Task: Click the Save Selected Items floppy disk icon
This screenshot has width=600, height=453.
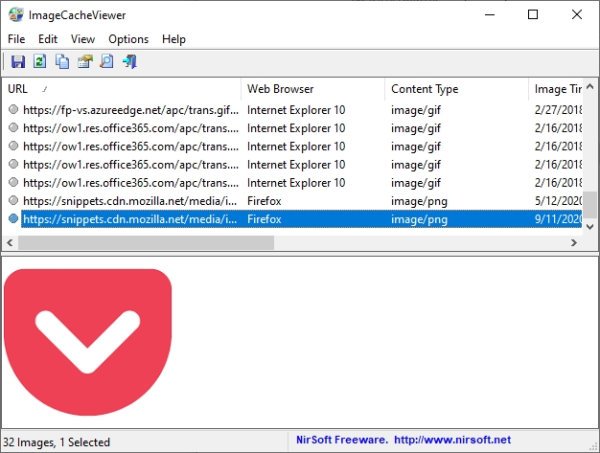Action: (x=18, y=62)
